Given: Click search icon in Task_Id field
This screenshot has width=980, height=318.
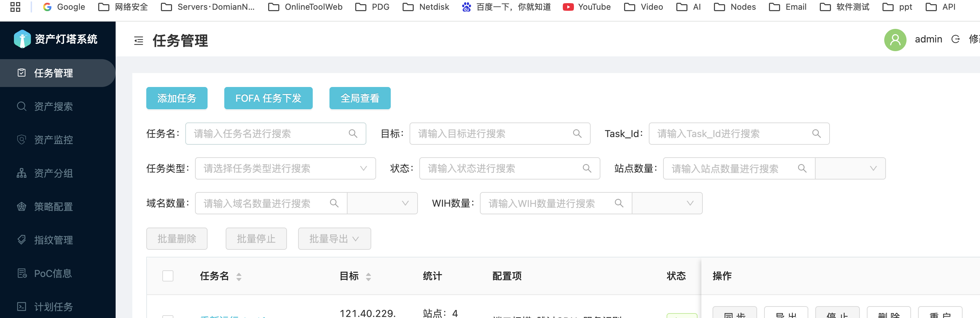Looking at the screenshot, I should (816, 134).
